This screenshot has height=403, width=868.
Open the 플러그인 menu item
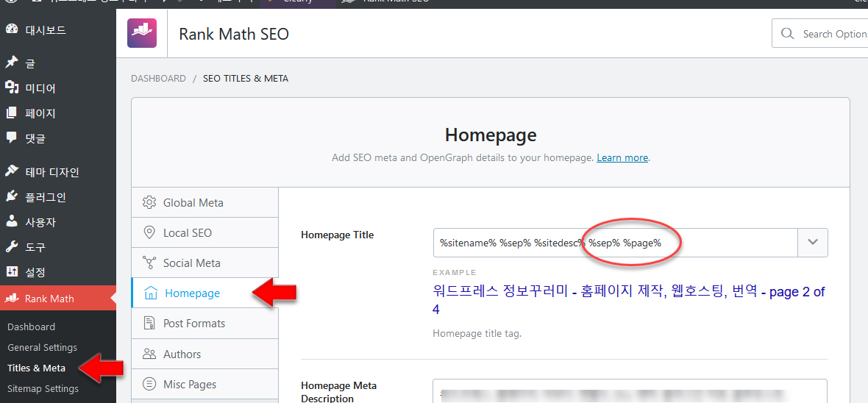coord(58,197)
